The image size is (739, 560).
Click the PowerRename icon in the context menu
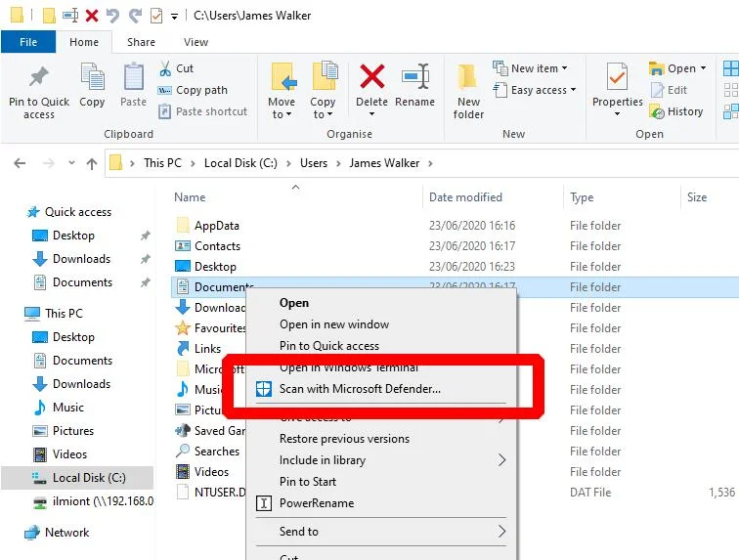[x=264, y=503]
